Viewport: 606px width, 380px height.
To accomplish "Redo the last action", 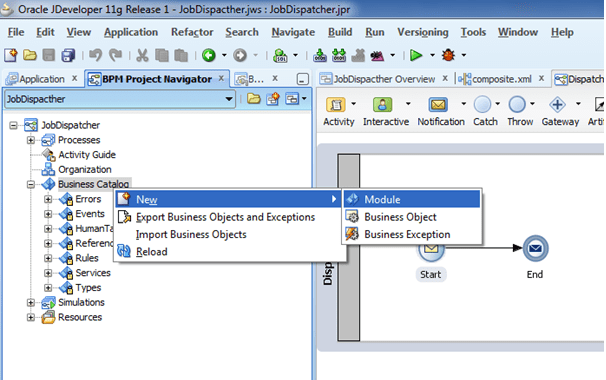I will click(115, 55).
